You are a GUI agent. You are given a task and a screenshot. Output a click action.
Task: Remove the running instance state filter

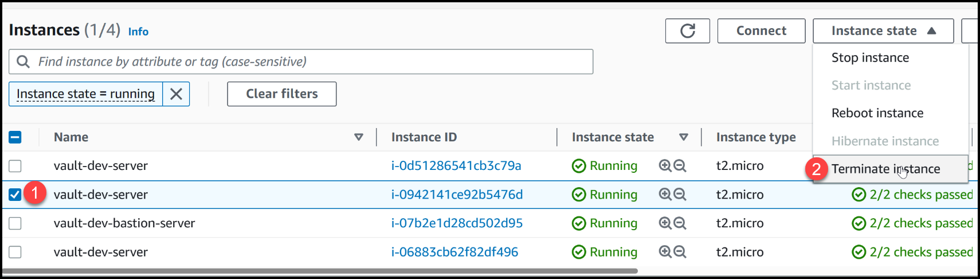(x=176, y=94)
